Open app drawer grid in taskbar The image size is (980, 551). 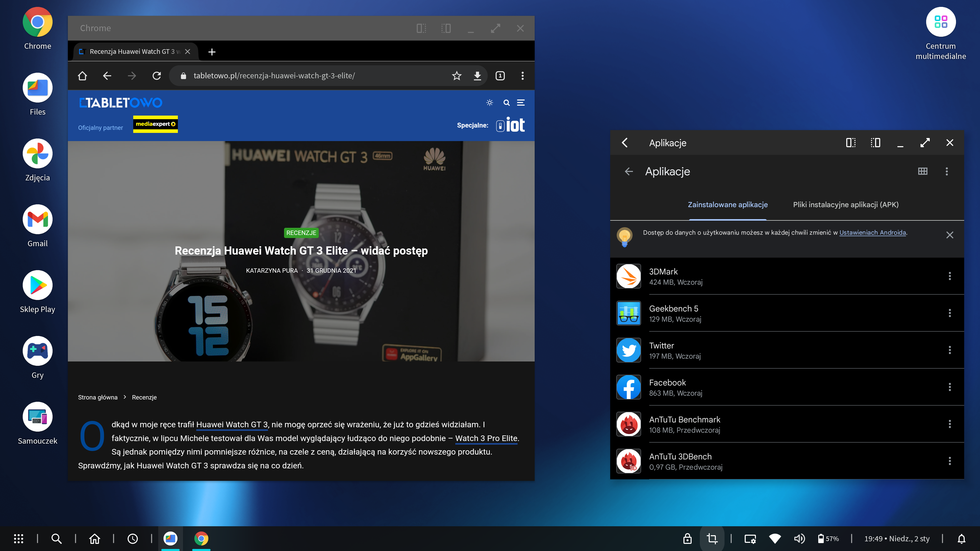[19, 539]
